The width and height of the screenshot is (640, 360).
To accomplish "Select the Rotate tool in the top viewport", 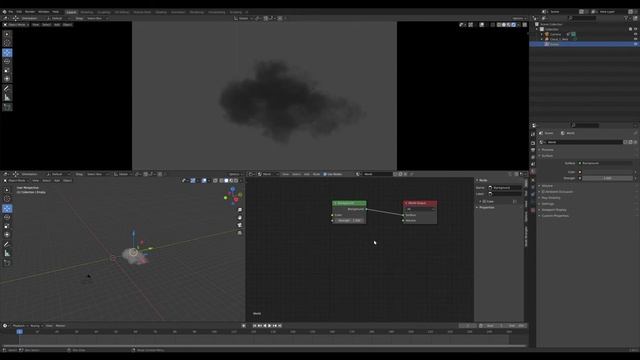I will point(7,61).
